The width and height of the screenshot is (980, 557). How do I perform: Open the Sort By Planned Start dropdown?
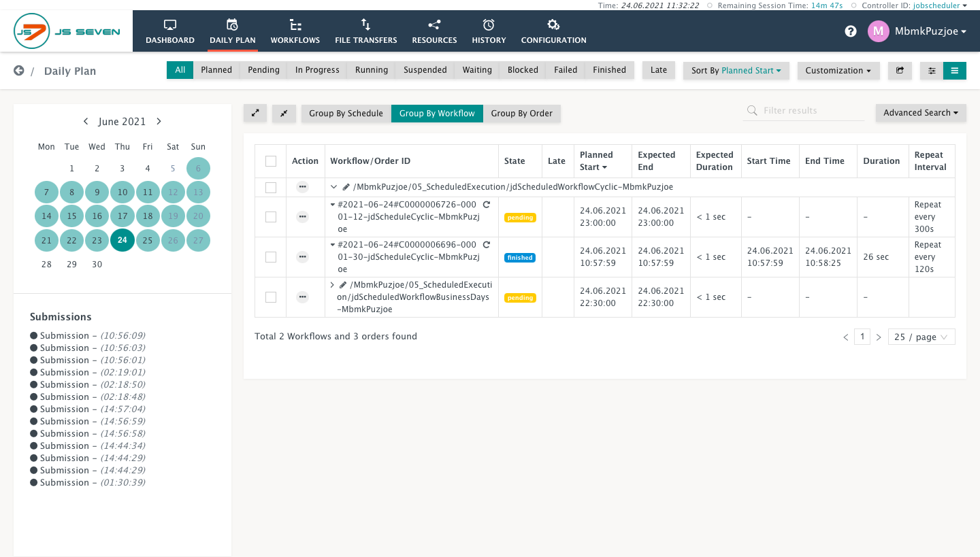tap(736, 71)
